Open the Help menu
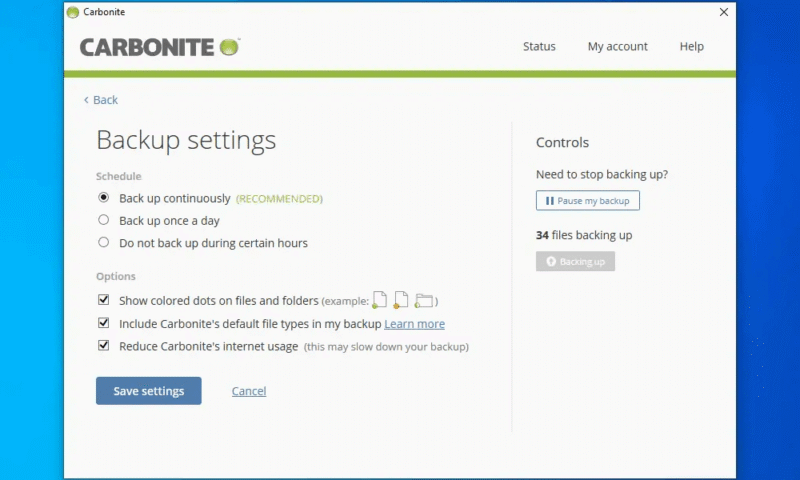The width and height of the screenshot is (800, 480). coord(691,46)
